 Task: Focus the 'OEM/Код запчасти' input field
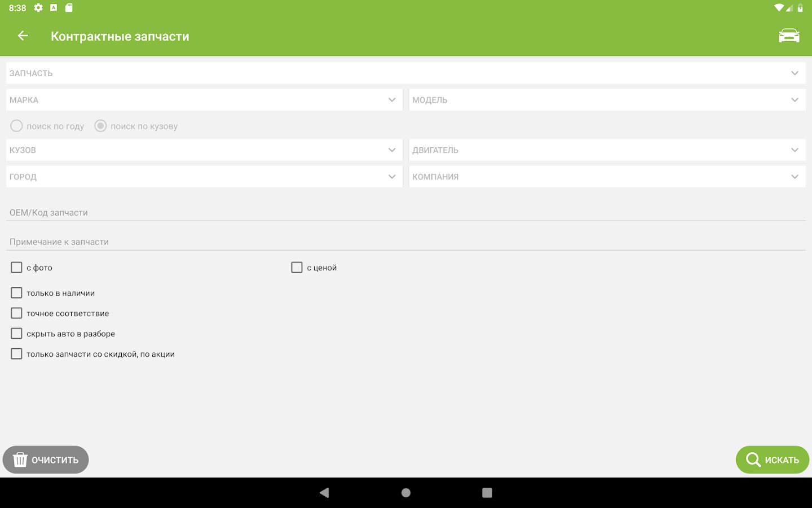pyautogui.click(x=406, y=213)
